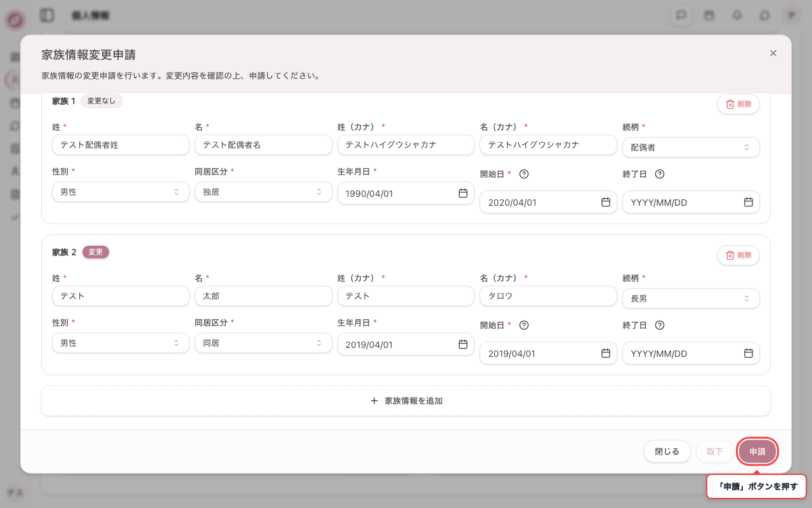
Task: Open calendar for 家族 1 開始日 2020/04/01
Action: pyautogui.click(x=606, y=202)
